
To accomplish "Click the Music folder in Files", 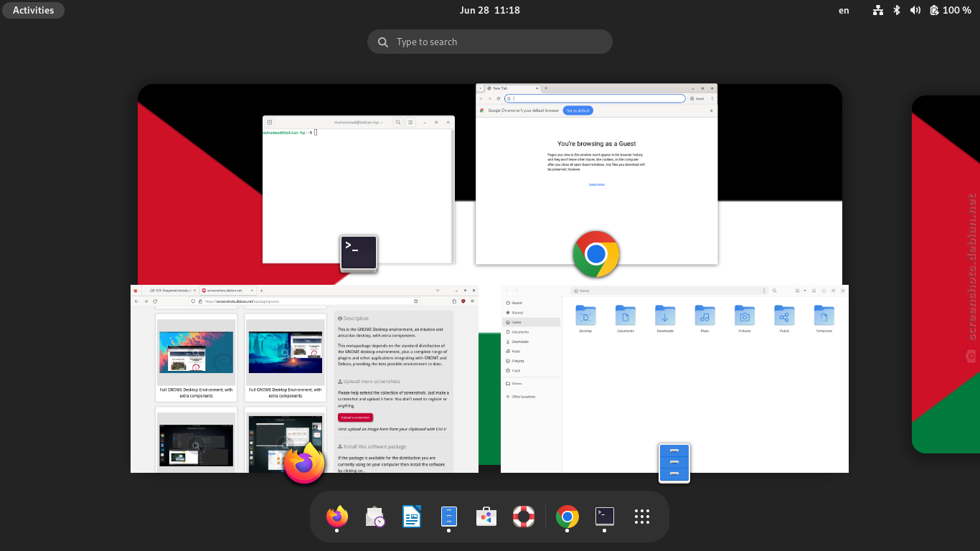I will (705, 319).
